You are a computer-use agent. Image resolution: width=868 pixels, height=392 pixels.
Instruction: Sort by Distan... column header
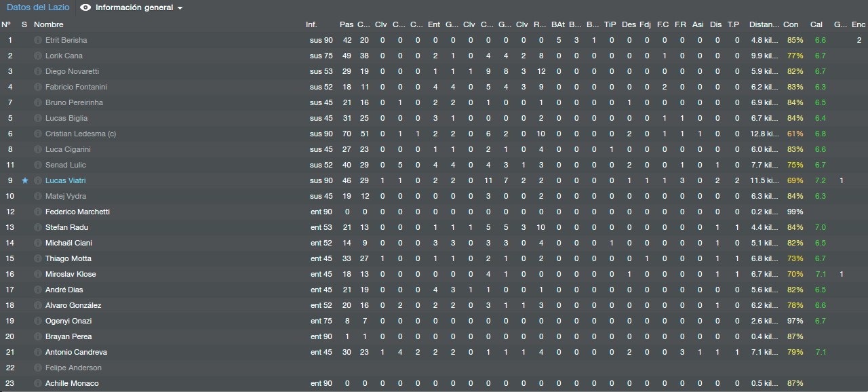[764, 24]
